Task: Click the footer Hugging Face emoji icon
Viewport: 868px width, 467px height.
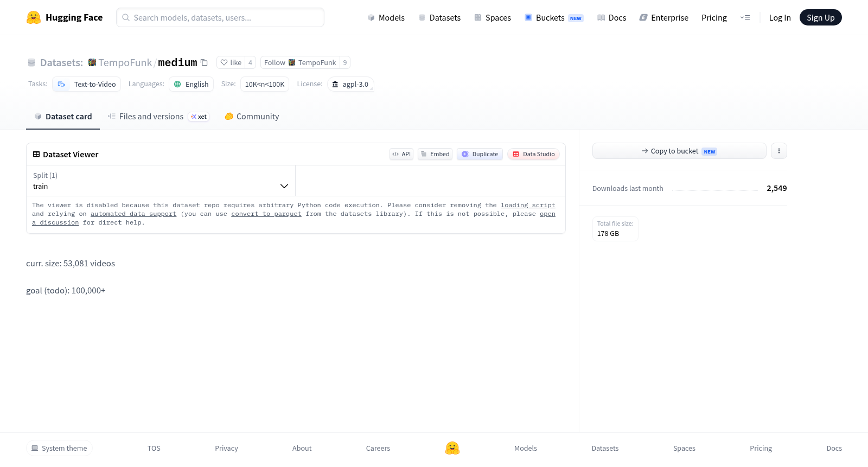Action: pyautogui.click(x=452, y=448)
